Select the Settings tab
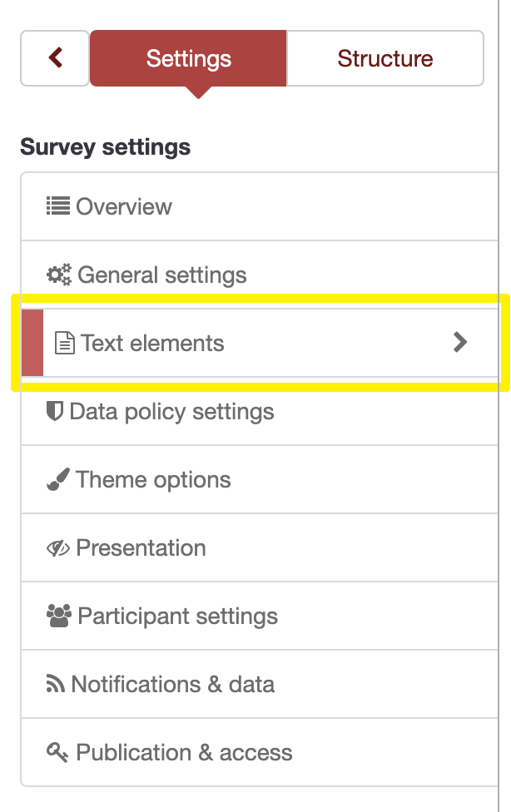This screenshot has width=511, height=812. click(189, 58)
